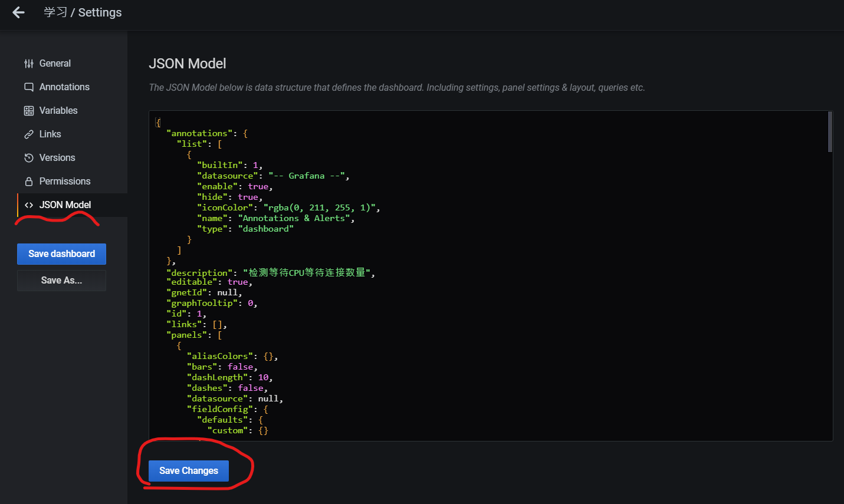Click the "bars": false line

[x=222, y=367]
